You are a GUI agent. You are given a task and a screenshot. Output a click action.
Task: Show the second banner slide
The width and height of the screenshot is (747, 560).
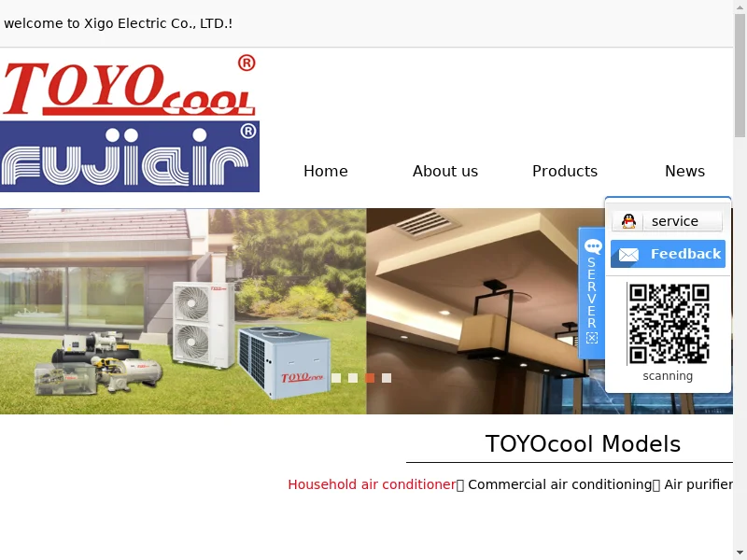point(353,378)
